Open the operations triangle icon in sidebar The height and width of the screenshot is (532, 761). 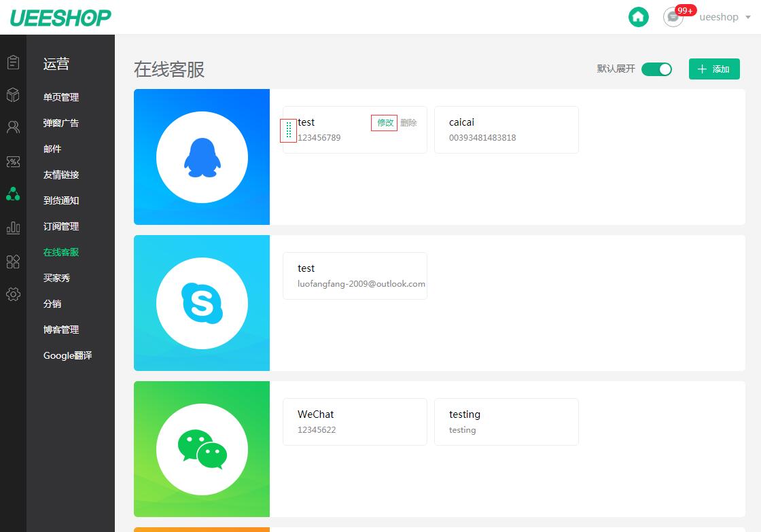tap(13, 194)
